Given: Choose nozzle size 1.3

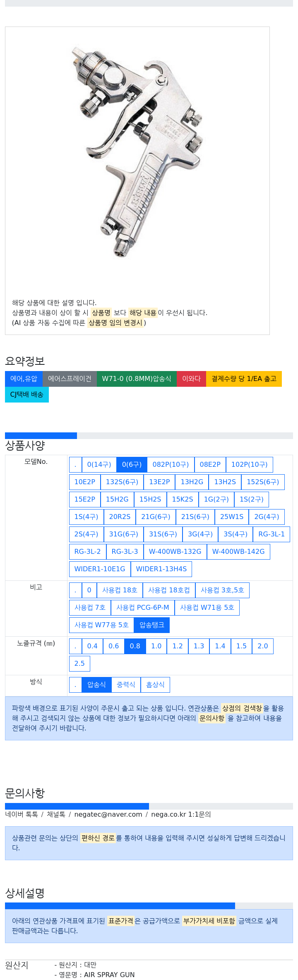Looking at the screenshot, I should coord(199,646).
